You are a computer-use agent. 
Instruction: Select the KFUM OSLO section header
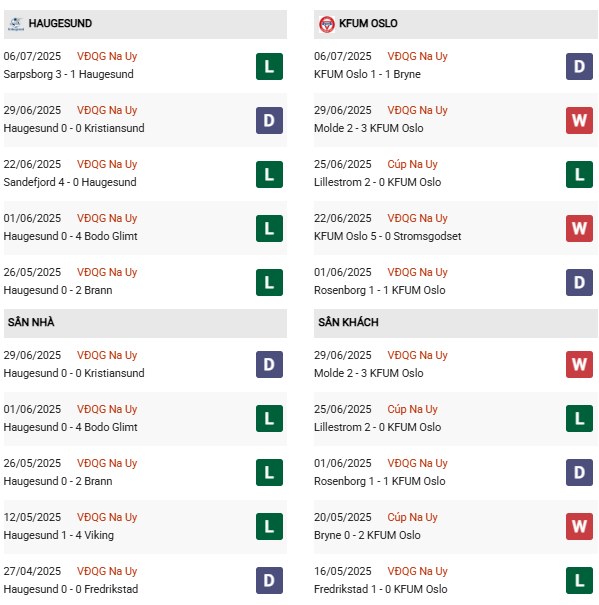[x=455, y=24]
